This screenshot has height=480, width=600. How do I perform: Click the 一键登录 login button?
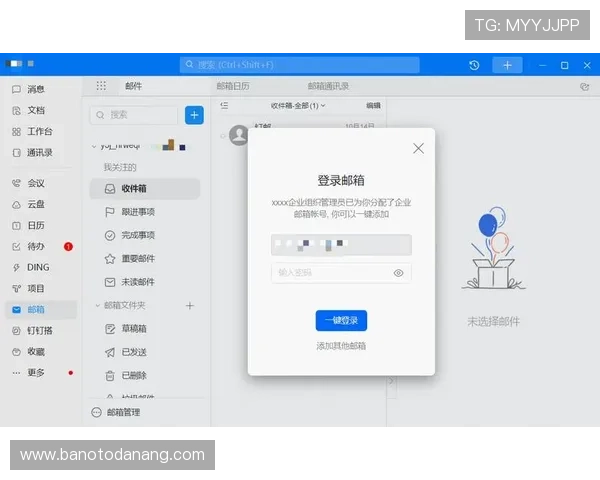pyautogui.click(x=341, y=320)
